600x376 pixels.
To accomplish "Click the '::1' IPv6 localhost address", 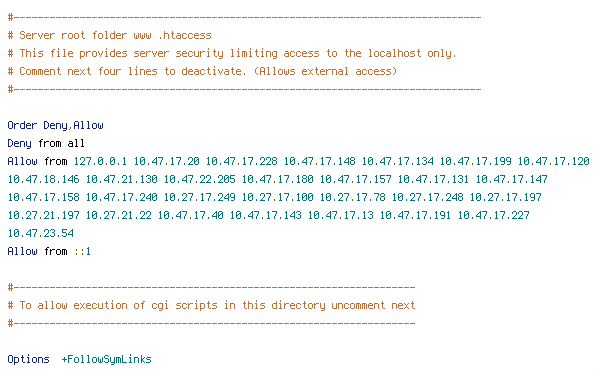I will tap(82, 251).
